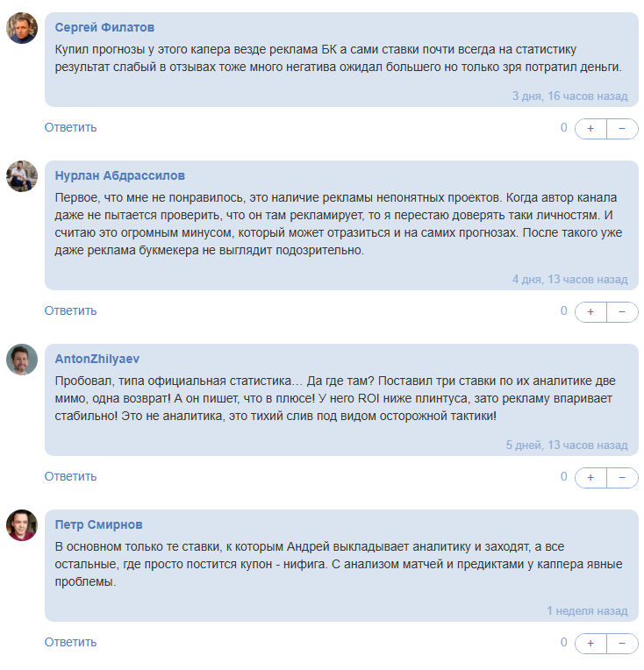Open Сергей Филатов's avatar photo

tap(22, 28)
